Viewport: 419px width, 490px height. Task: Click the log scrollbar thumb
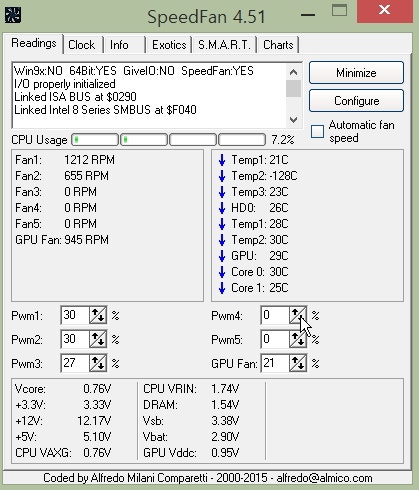pos(293,88)
